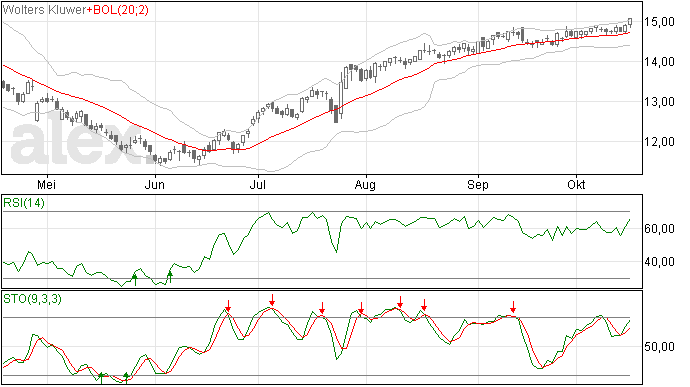Select the Okt month label on time axis
This screenshot has height=387, width=690.
pyautogui.click(x=576, y=184)
